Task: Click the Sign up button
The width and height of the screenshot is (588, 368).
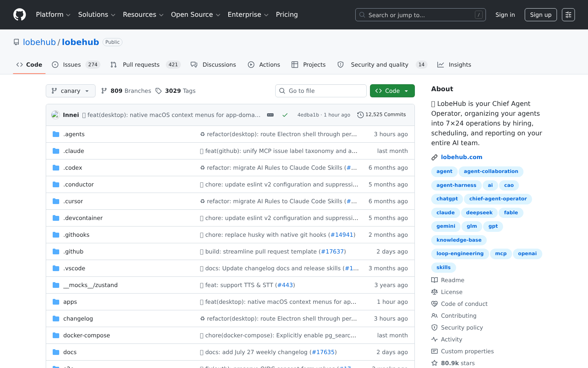Action: click(541, 15)
